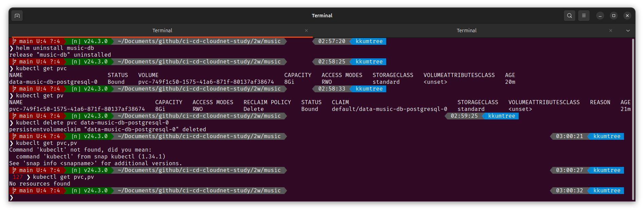The image size is (644, 211).
Task: Click the terminal vertical scrollbar
Action: (633, 119)
